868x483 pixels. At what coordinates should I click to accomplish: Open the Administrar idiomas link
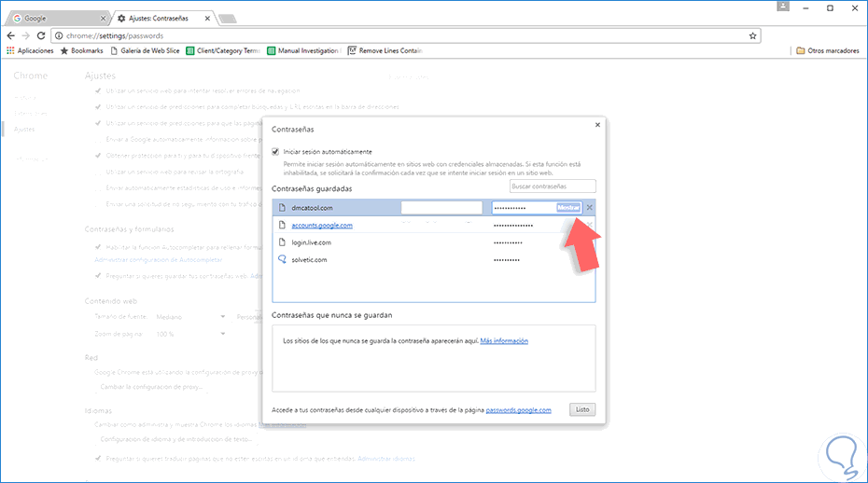pyautogui.click(x=385, y=459)
